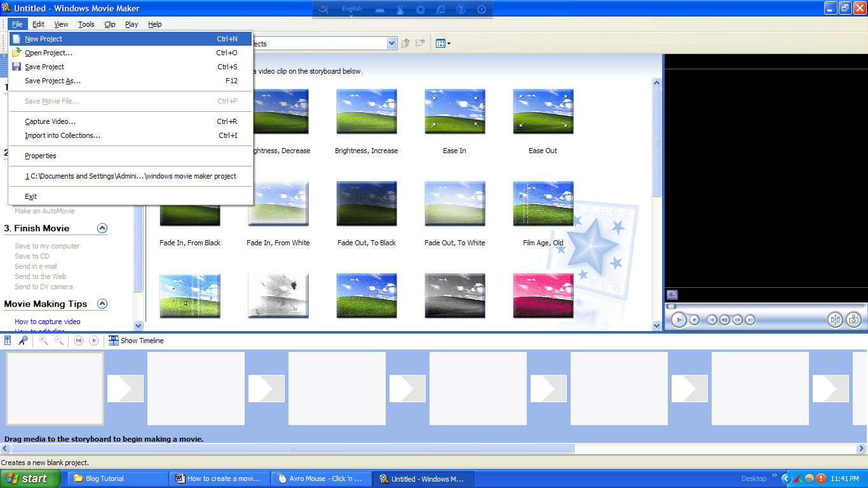
Task: Select the Fade Out, To White effect thumbnail
Action: point(454,203)
